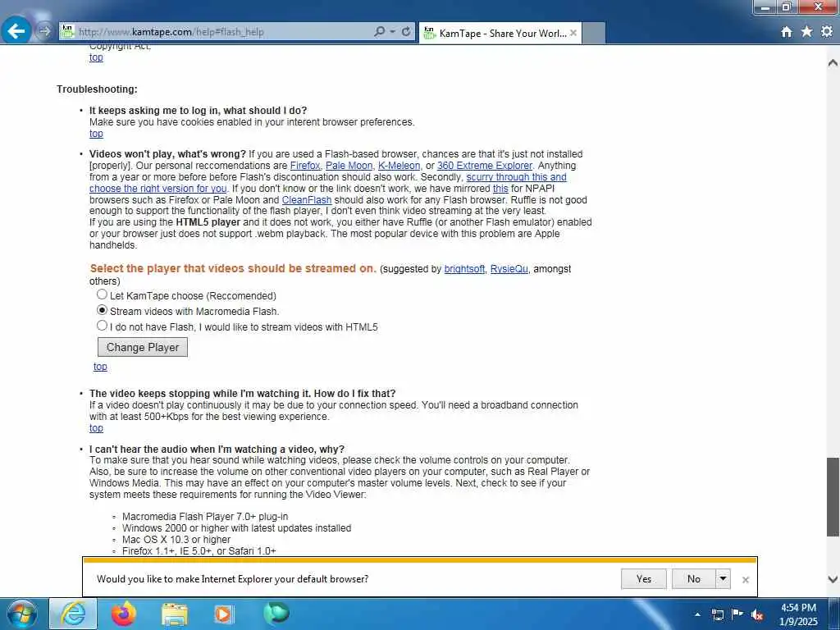Image resolution: width=840 pixels, height=630 pixels.
Task: Close the KamTape tab
Action: pos(573,33)
